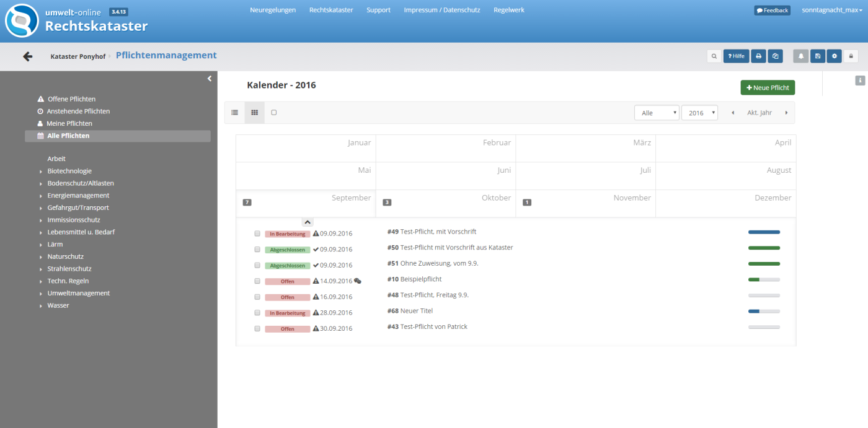The width and height of the screenshot is (868, 428).
Task: Create a new duty with Neue Pflicht
Action: [768, 88]
